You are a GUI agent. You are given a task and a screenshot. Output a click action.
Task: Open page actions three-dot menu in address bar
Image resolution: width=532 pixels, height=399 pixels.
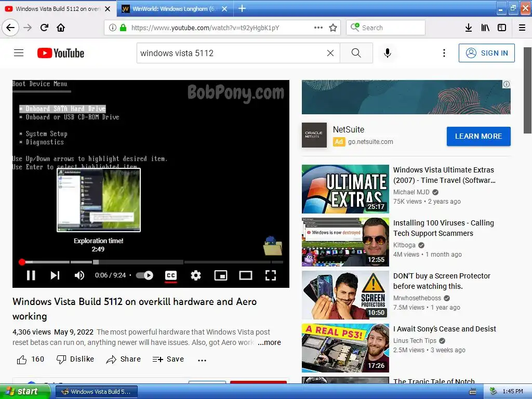(318, 28)
